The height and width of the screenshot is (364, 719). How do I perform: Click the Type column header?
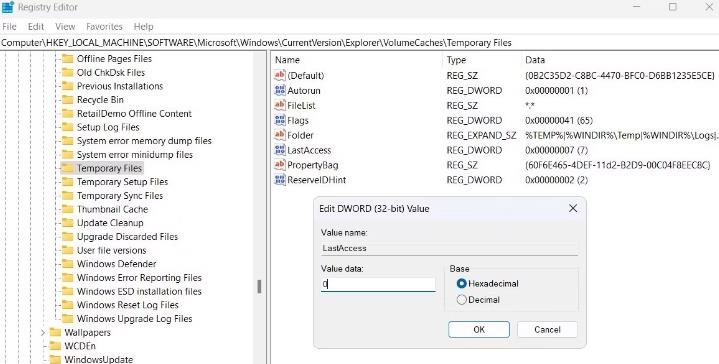[456, 60]
